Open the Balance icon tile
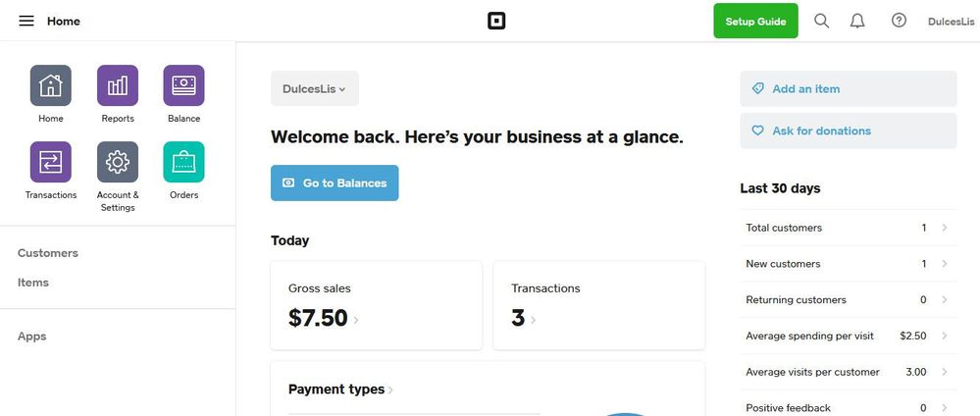 pyautogui.click(x=183, y=86)
